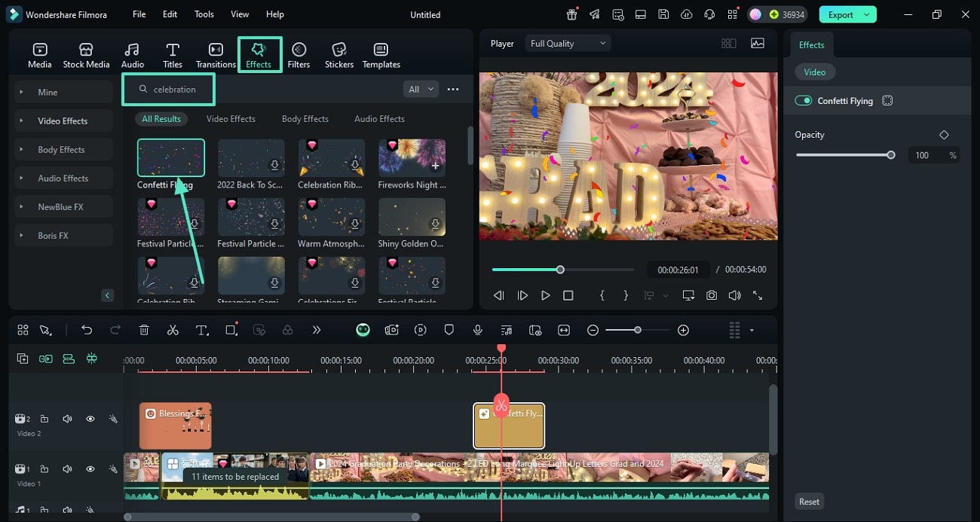Image resolution: width=980 pixels, height=522 pixels.
Task: Click the Split scissors icon
Action: tap(173, 330)
